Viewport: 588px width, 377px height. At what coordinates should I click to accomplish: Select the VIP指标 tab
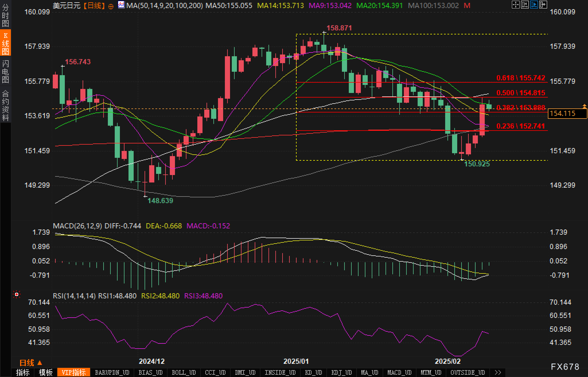tap(74, 372)
